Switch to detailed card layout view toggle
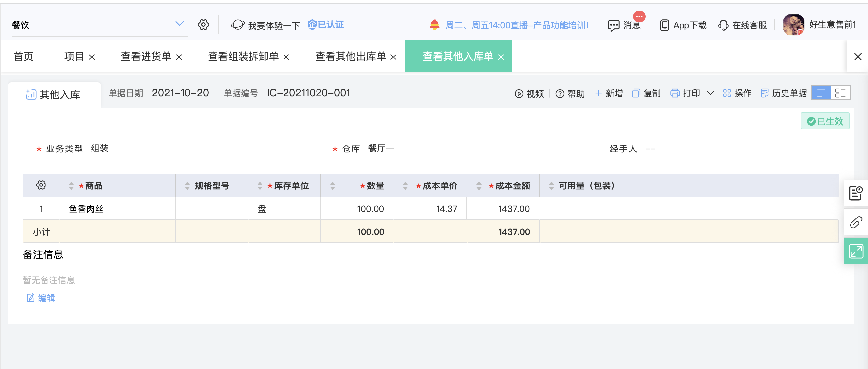 coord(840,93)
